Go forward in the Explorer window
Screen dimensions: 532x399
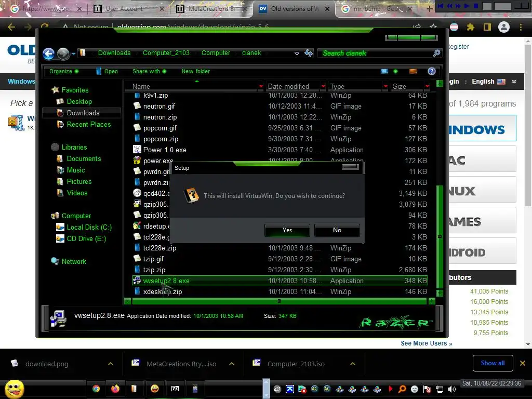[x=63, y=54]
